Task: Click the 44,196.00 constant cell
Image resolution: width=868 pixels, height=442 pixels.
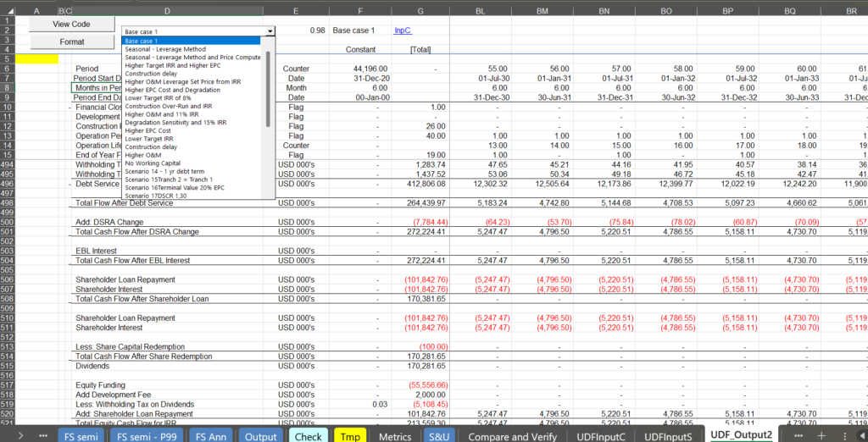Action: tap(360, 69)
